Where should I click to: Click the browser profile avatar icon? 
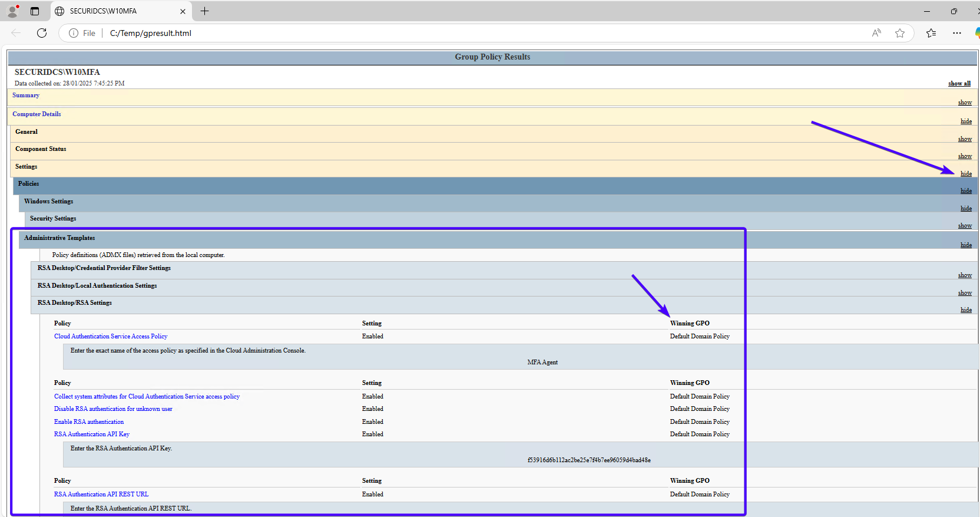coord(12,11)
